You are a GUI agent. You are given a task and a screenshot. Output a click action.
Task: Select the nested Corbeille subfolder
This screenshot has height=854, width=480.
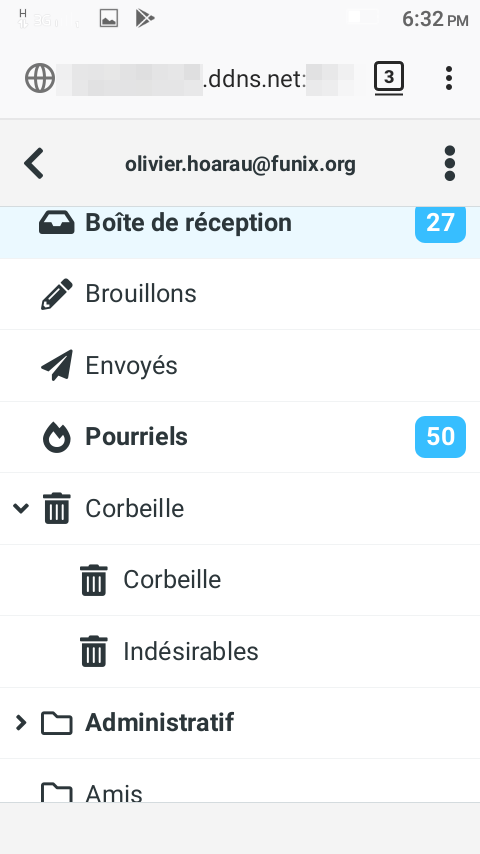tap(240, 580)
